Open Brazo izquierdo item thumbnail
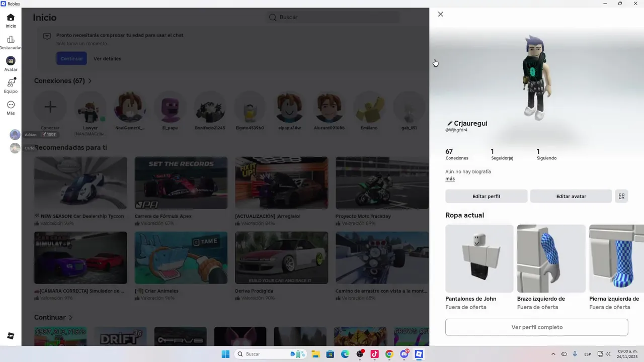 [551, 258]
